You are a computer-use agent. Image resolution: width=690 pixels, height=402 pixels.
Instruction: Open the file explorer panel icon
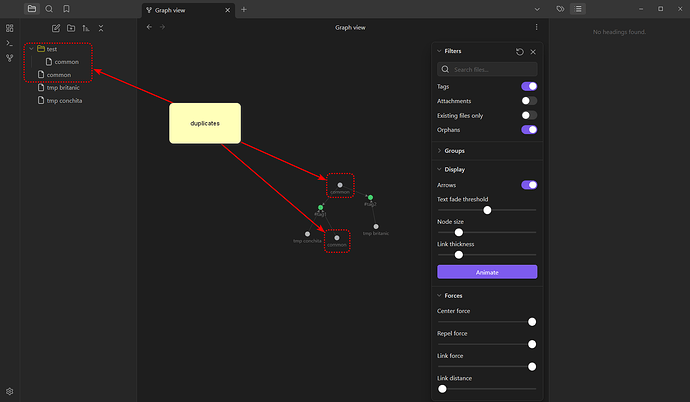click(x=32, y=8)
